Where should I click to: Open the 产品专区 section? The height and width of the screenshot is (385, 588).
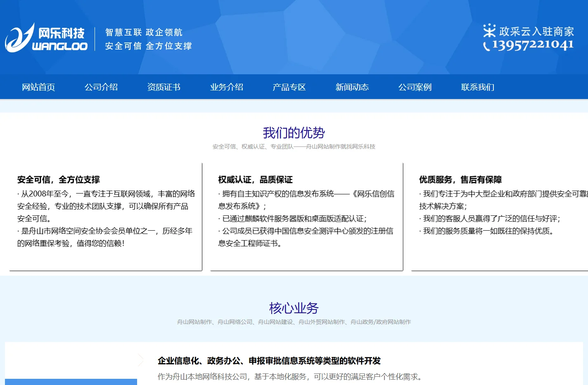tap(289, 87)
